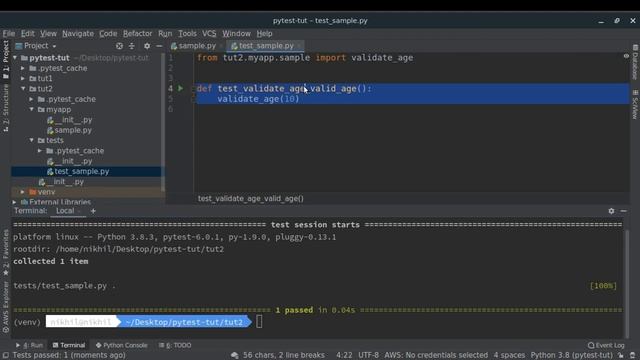Click the Code menu
This screenshot has height=360, width=640.
[x=108, y=33]
